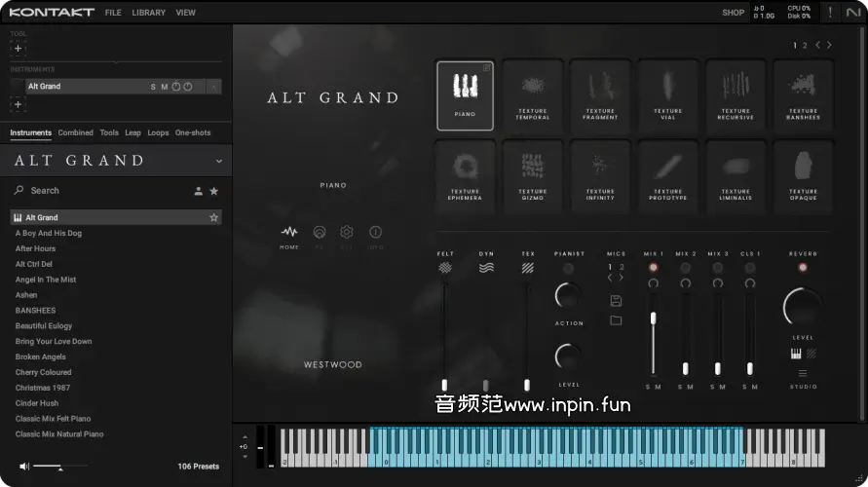Toggle the Reverb power button
The image size is (868, 487).
802,267
